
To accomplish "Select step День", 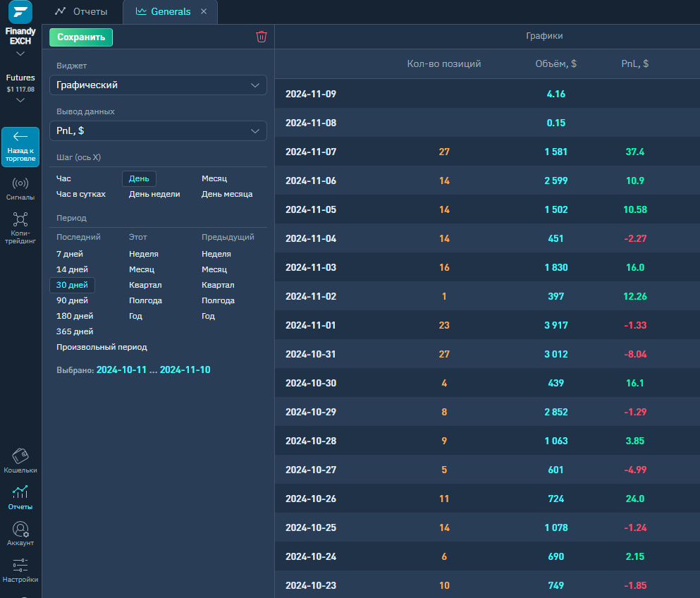I will (139, 178).
